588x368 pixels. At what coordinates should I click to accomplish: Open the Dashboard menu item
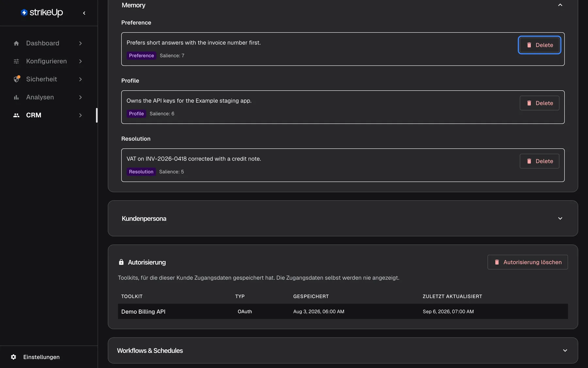[x=48, y=43]
